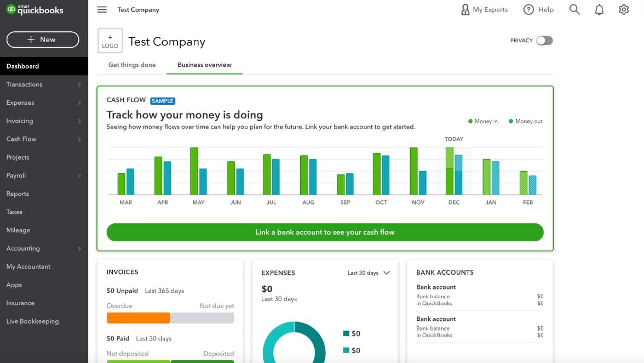Expand the Payroll menu chevron
The height and width of the screenshot is (363, 644).
[79, 176]
